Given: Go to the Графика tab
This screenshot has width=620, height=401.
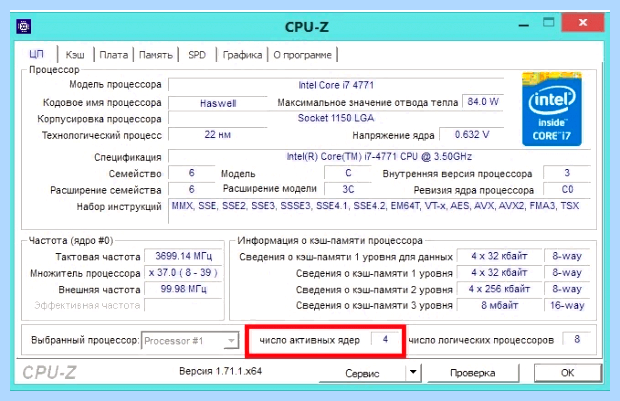Looking at the screenshot, I should pos(242,55).
